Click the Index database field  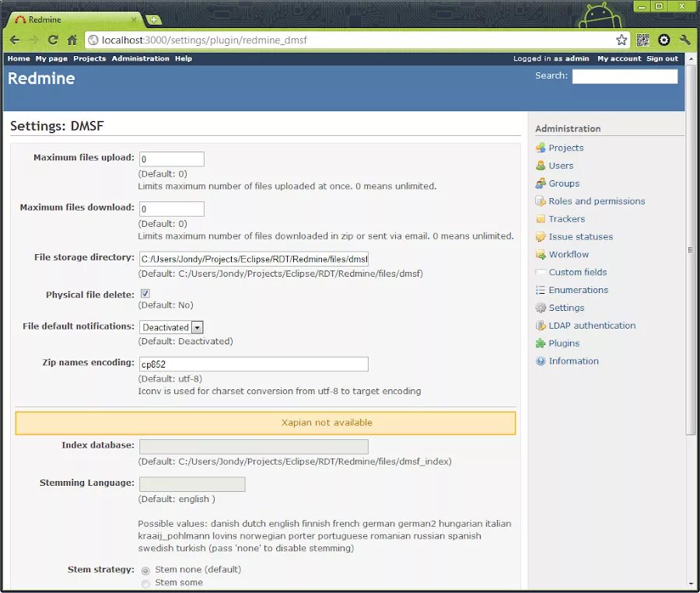254,447
